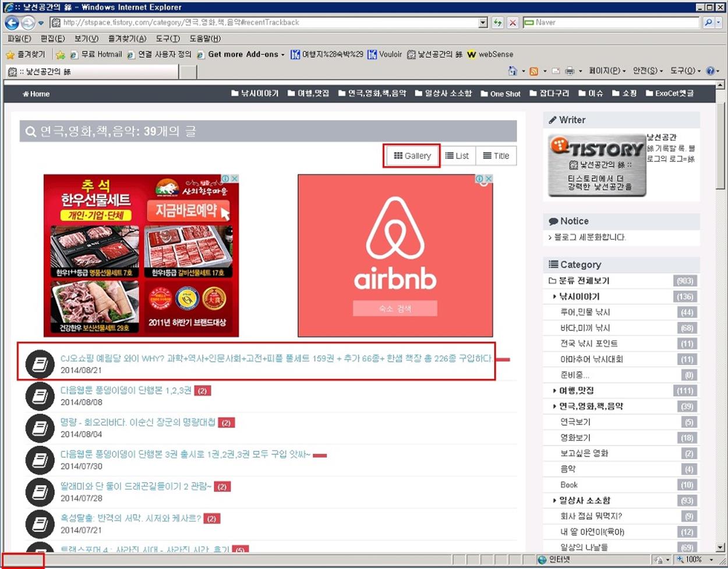728x569 pixels.
Task: Open the 파일(F) menu
Action: (x=19, y=38)
